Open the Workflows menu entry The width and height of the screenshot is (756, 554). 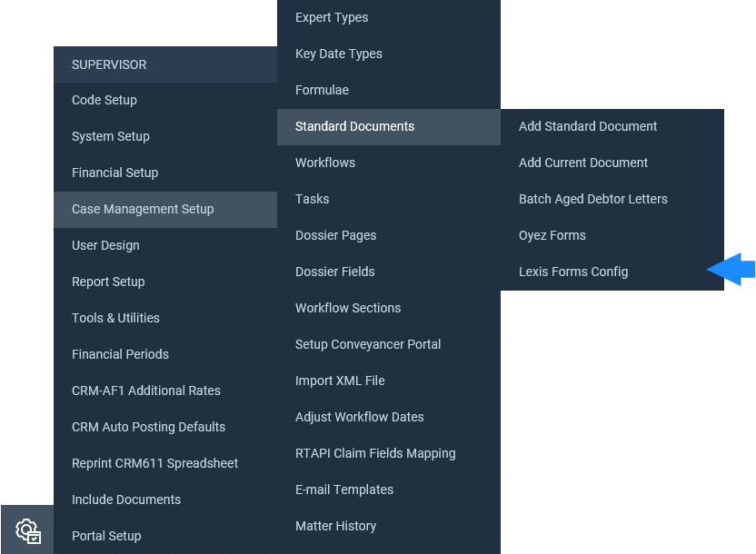click(389, 163)
